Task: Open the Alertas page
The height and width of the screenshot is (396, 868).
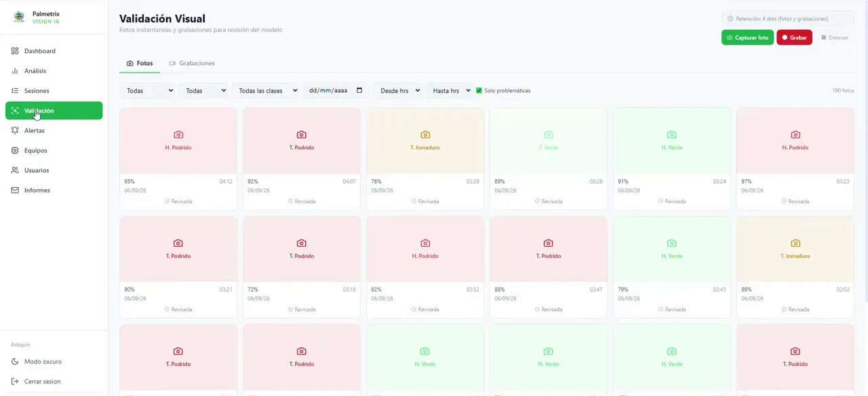Action: coord(54,130)
